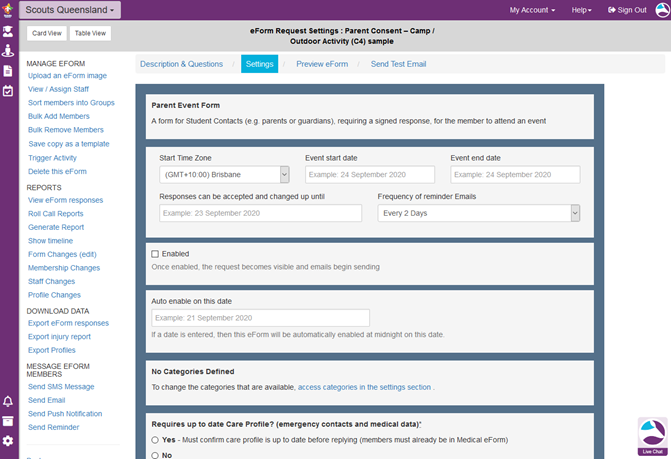671x459 pixels.
Task: Select the No care profile radio button
Action: (155, 455)
